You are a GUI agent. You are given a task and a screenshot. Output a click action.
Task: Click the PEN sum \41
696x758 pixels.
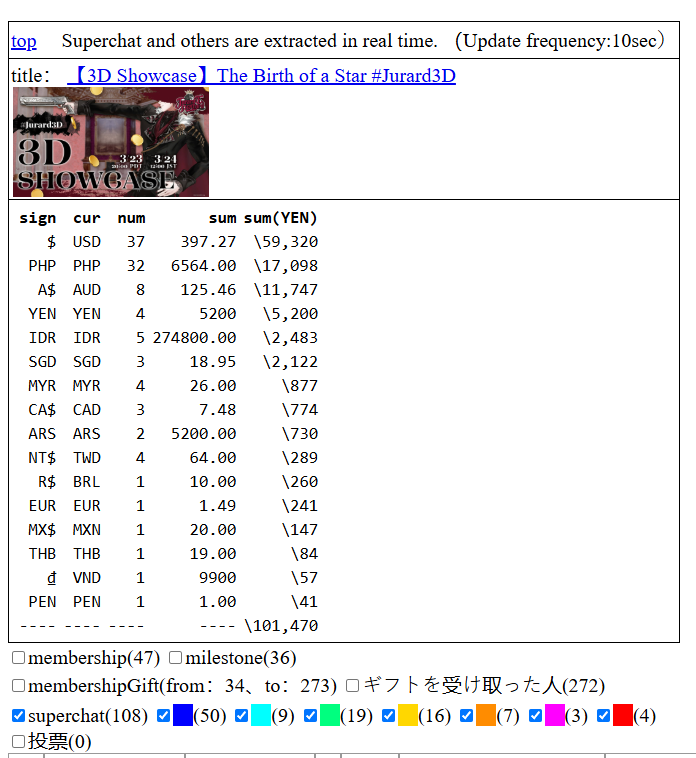(304, 602)
